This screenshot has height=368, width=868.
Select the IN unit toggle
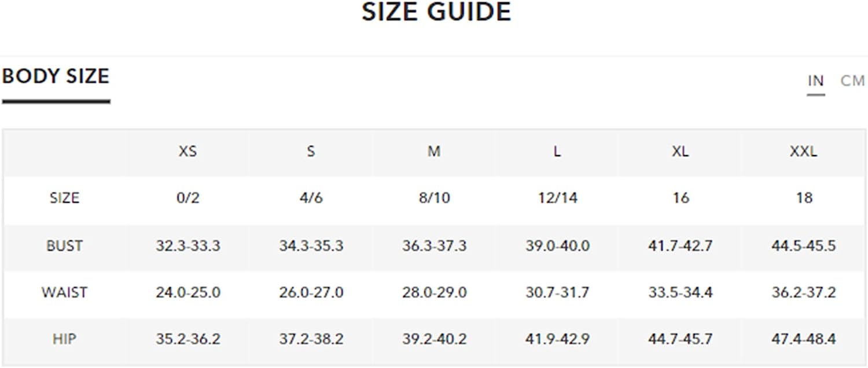click(816, 81)
